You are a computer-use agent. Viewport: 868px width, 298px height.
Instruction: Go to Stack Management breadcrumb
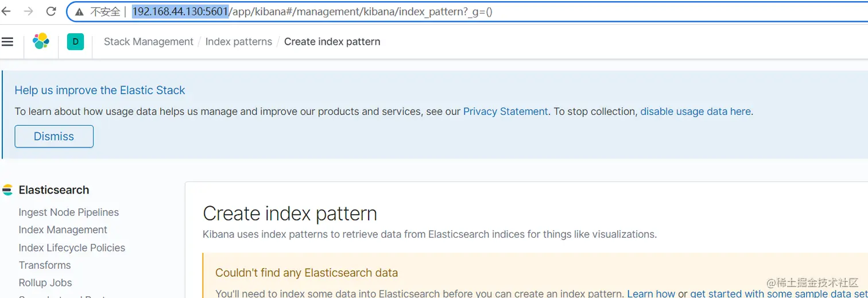pos(149,41)
